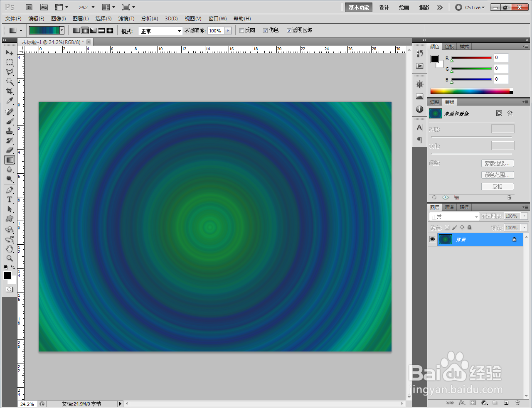Switch to the 色板 tab
The height and width of the screenshot is (408, 532).
pyautogui.click(x=449, y=47)
